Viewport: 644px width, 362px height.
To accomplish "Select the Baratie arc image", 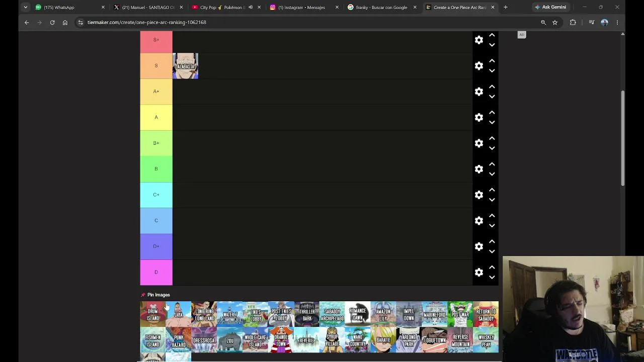I will 383,340.
